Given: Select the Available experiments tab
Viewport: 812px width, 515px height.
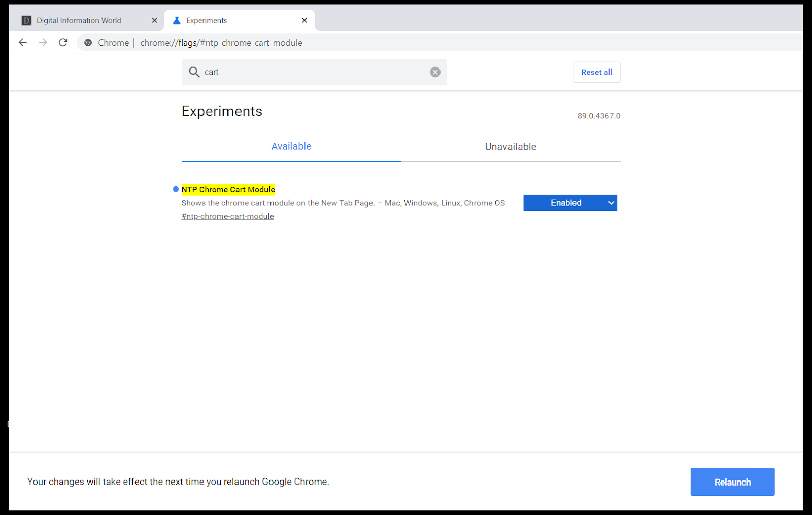Looking at the screenshot, I should [291, 146].
